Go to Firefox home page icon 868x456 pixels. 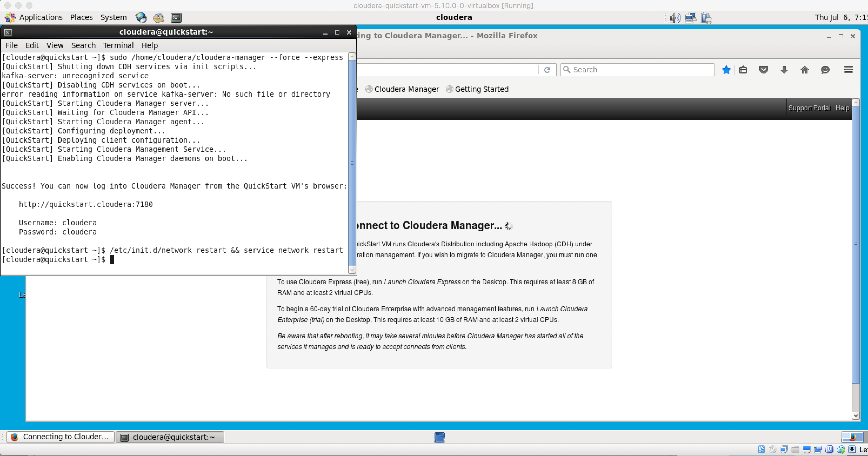(x=805, y=70)
